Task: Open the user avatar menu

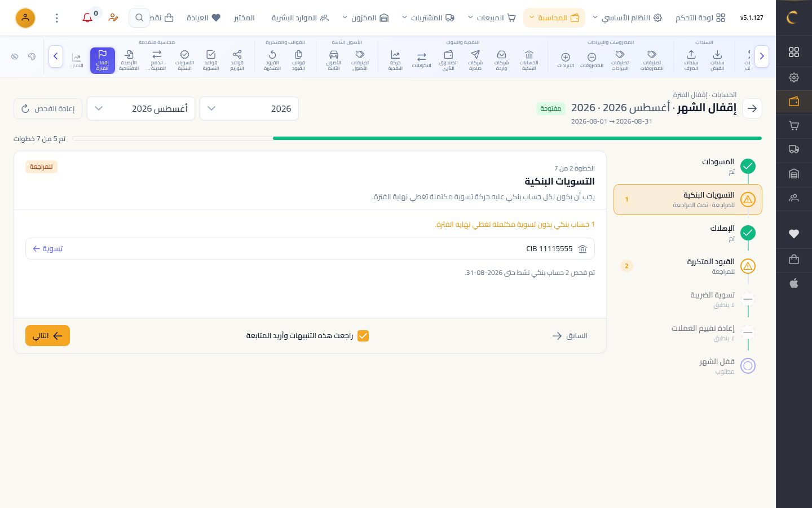Action: click(25, 18)
